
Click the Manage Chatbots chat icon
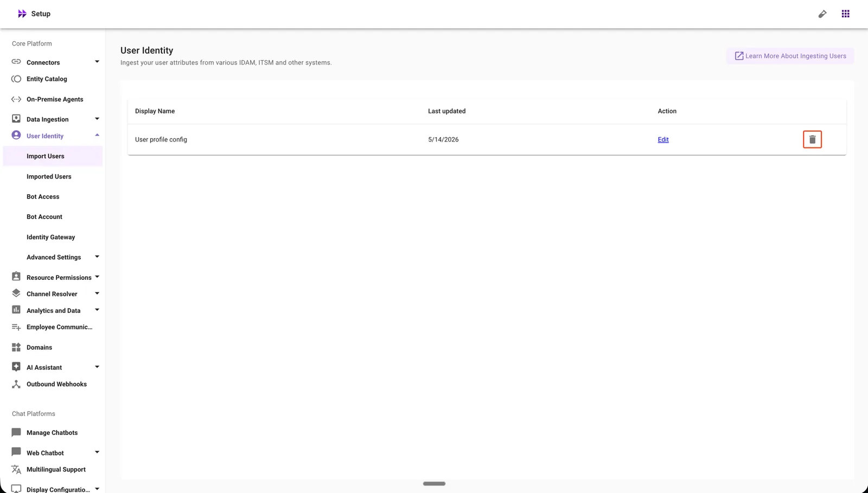click(x=16, y=432)
